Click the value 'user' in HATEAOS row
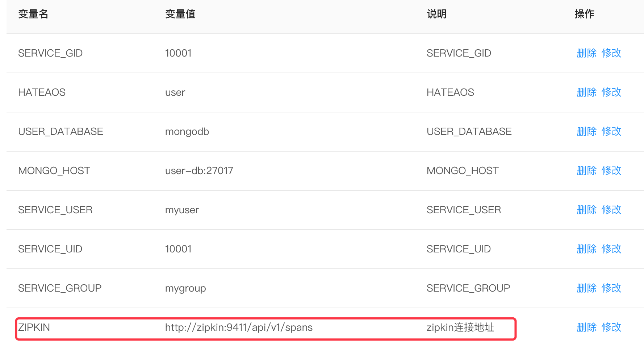The width and height of the screenshot is (644, 346). click(x=175, y=92)
